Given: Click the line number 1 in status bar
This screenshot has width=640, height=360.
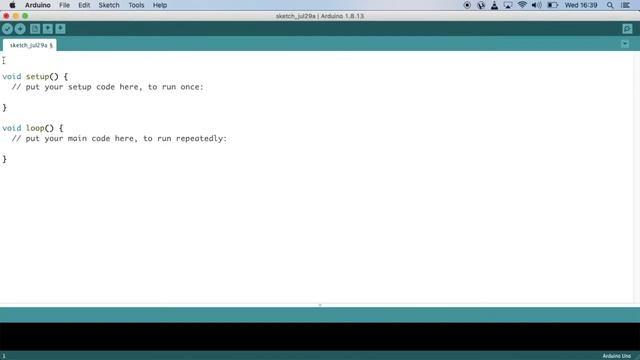Looking at the screenshot, I should [x=4, y=356].
